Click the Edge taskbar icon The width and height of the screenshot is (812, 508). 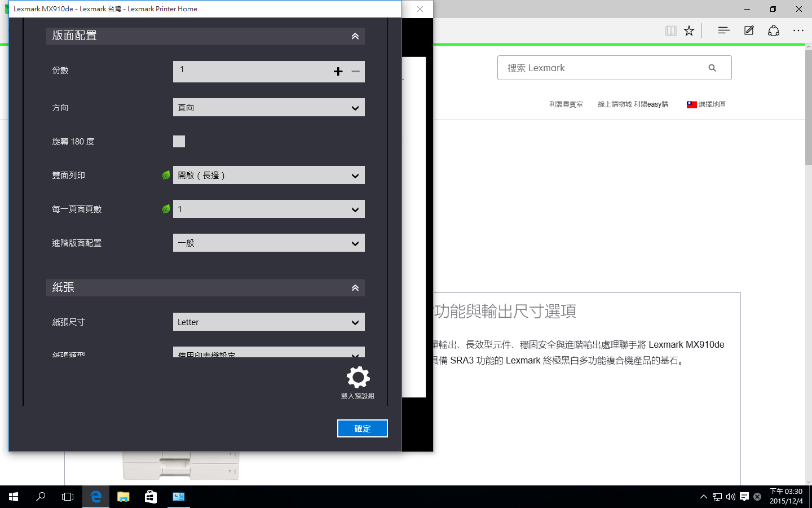(x=96, y=497)
